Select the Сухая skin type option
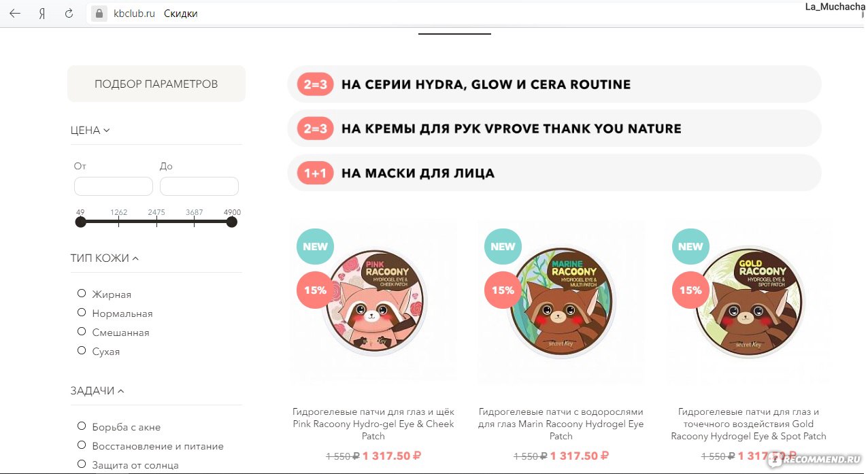Image resolution: width=868 pixels, height=474 pixels. 81,350
